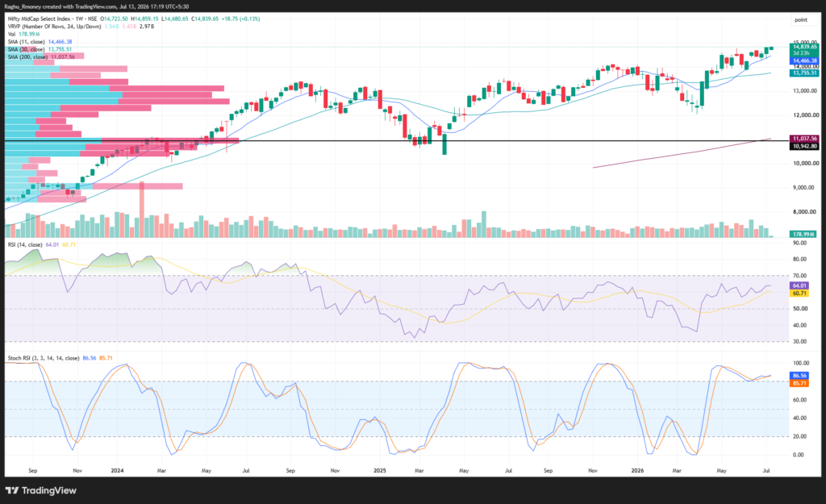Click the blue 86.56 Stoch RSI scale label

(x=799, y=376)
